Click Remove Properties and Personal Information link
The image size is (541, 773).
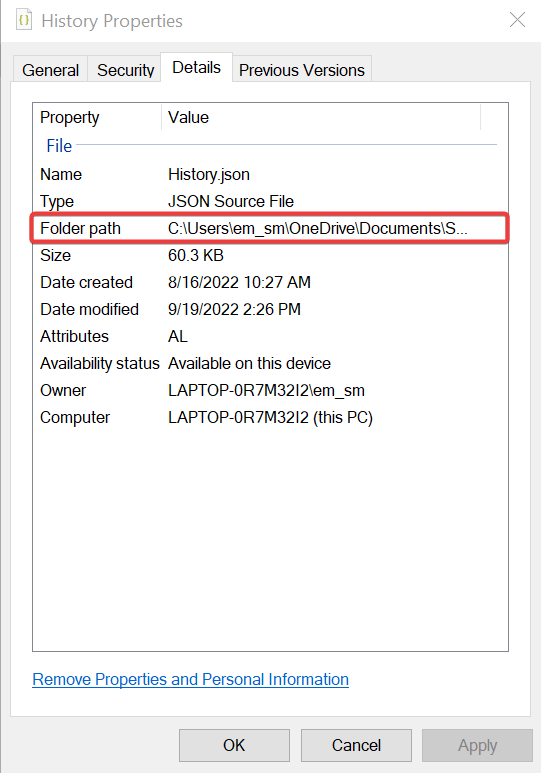pos(190,679)
